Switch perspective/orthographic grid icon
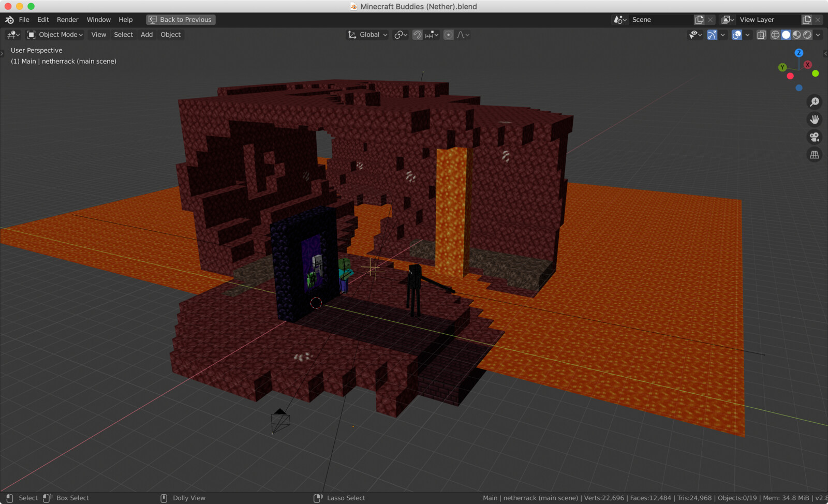 [815, 155]
